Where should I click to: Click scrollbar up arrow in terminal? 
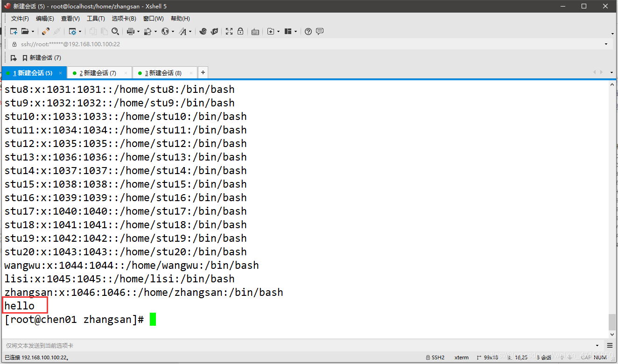pyautogui.click(x=612, y=85)
